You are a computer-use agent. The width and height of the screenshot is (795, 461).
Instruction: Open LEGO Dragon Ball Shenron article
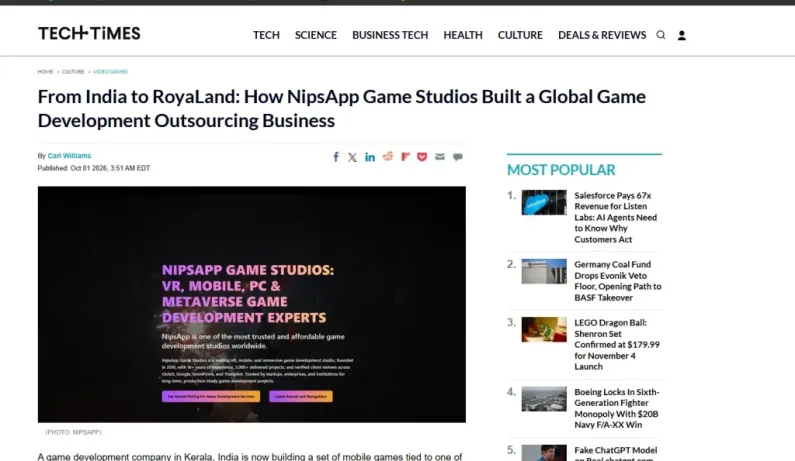[618, 344]
